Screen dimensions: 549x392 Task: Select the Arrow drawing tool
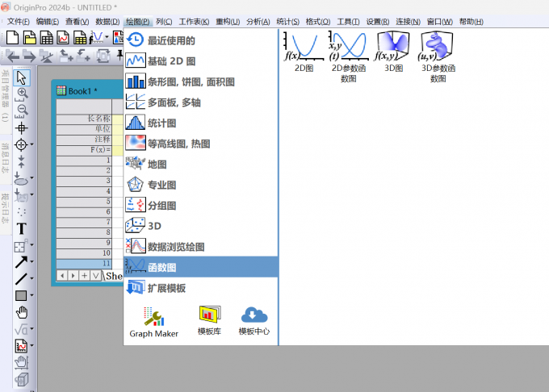tap(21, 262)
